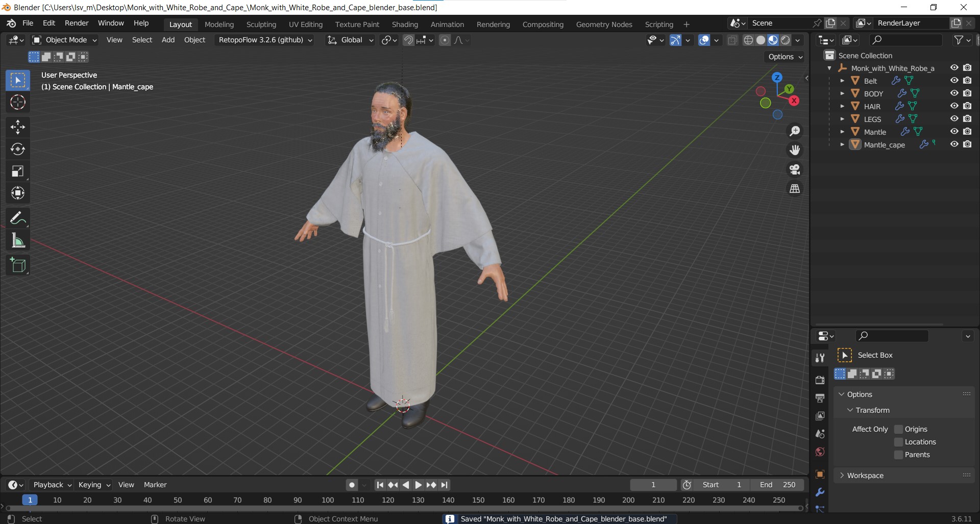This screenshot has width=980, height=524.
Task: Click the pan view hand icon
Action: click(x=795, y=150)
